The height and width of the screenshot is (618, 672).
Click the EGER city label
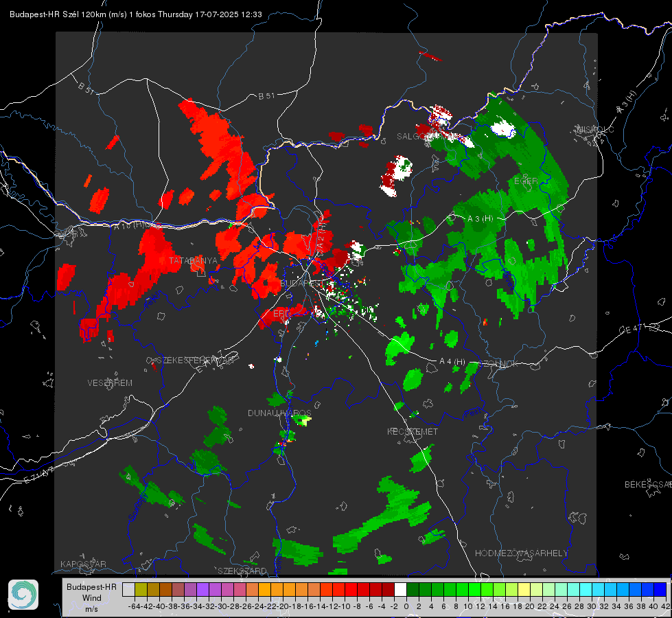pos(526,181)
